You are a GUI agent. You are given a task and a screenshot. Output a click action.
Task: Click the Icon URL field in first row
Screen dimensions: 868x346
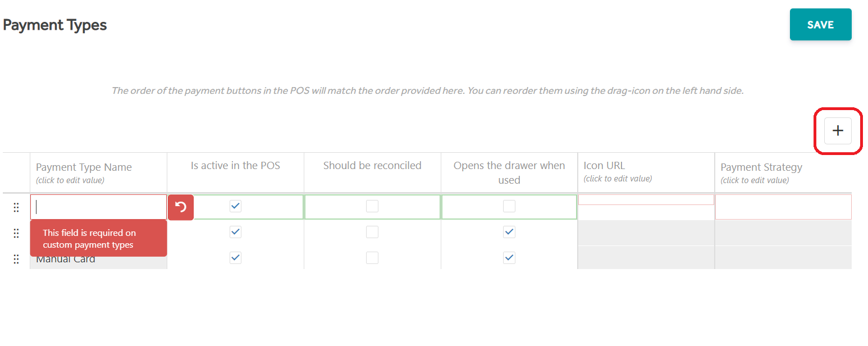click(646, 200)
